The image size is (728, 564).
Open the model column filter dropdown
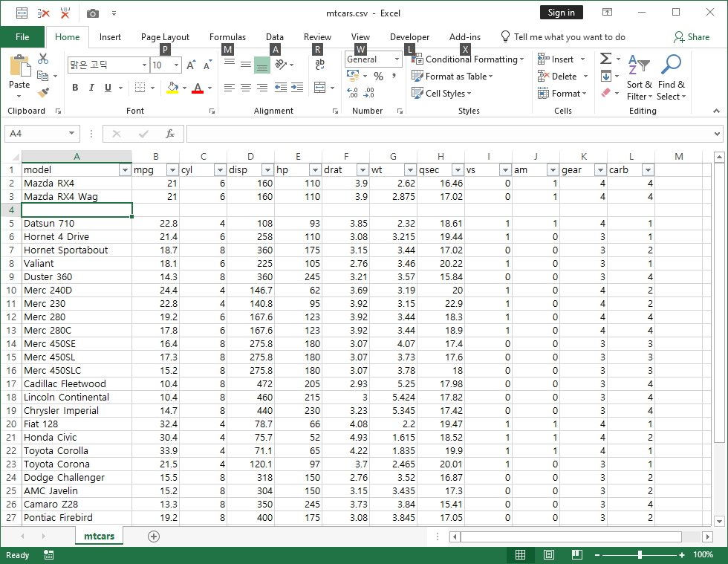(125, 170)
